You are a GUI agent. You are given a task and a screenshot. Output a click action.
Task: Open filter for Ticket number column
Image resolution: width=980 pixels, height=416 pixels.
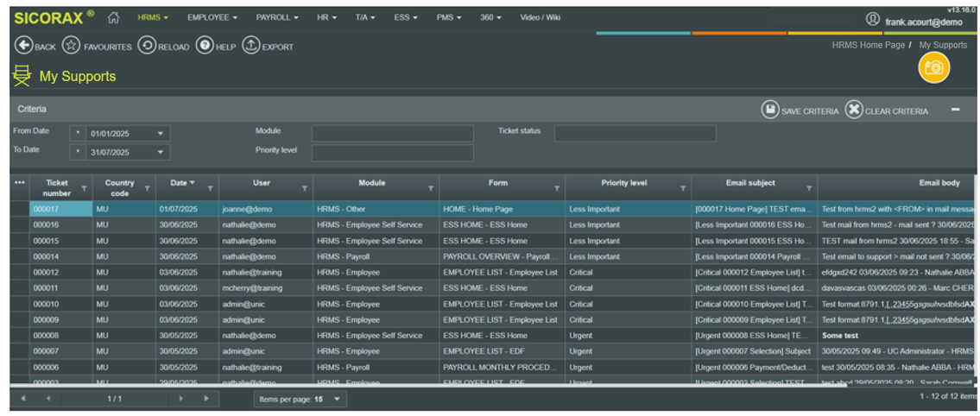85,188
